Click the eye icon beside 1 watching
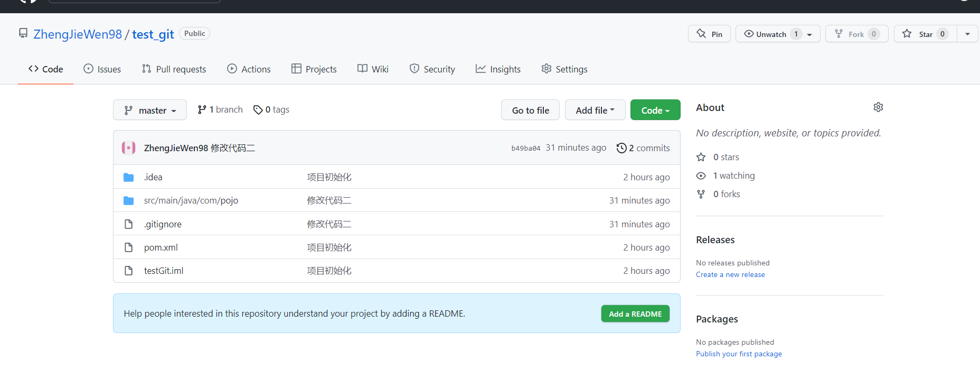The width and height of the screenshot is (980, 369). pyautogui.click(x=701, y=176)
